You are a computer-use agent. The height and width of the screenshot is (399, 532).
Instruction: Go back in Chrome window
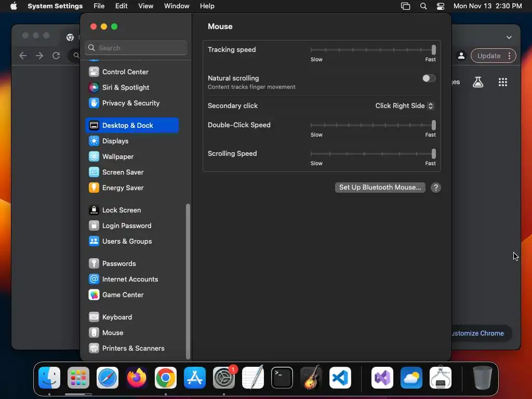click(23, 56)
